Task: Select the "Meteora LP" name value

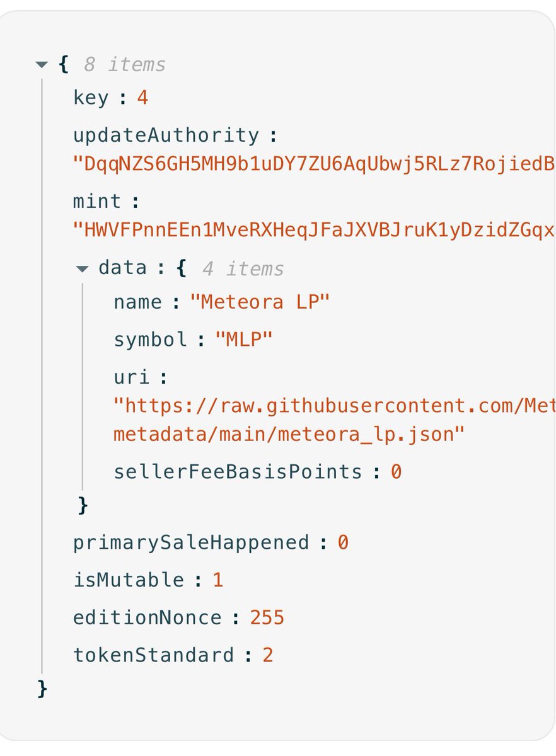Action: (x=260, y=302)
